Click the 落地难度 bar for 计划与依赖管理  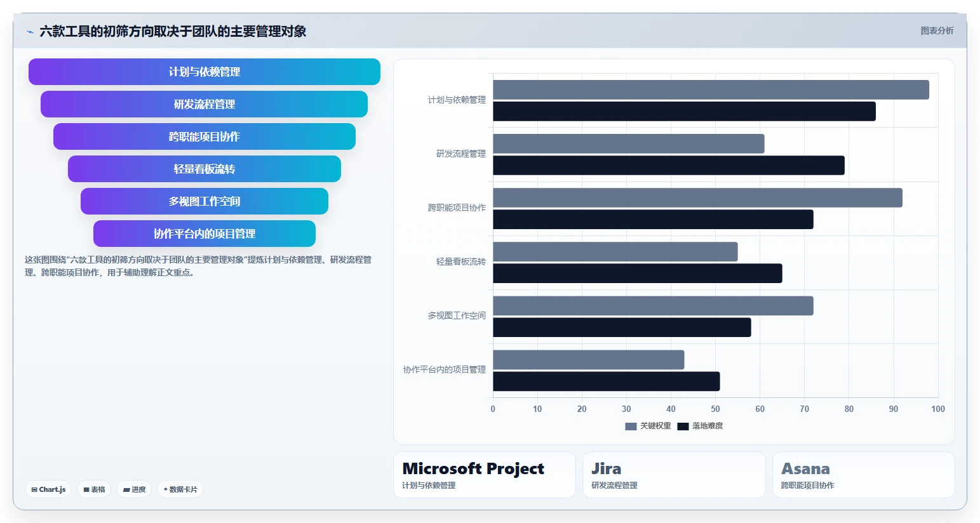point(684,111)
